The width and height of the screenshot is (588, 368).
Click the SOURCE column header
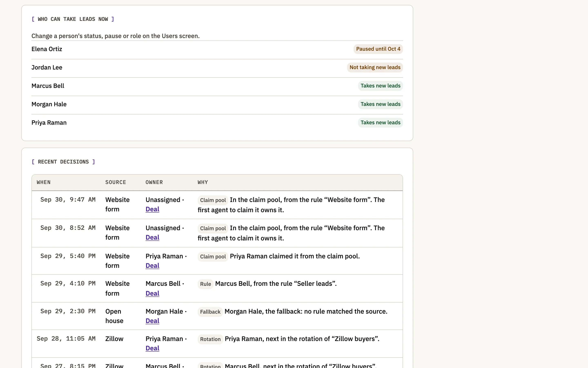click(x=116, y=182)
